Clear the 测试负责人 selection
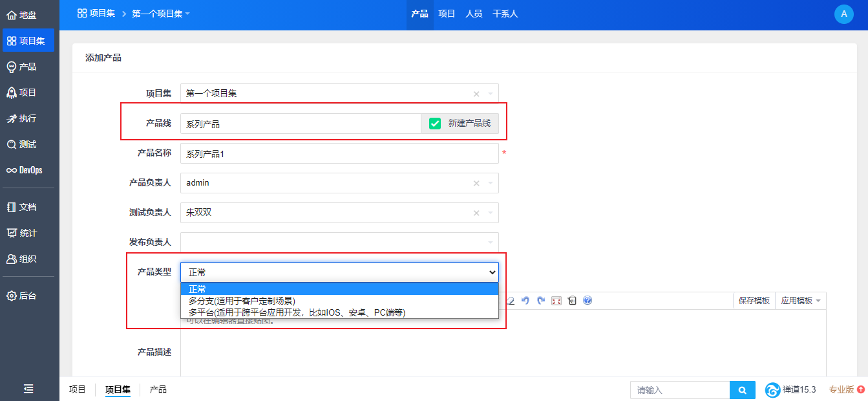Viewport: 868px width, 401px height. tap(476, 213)
